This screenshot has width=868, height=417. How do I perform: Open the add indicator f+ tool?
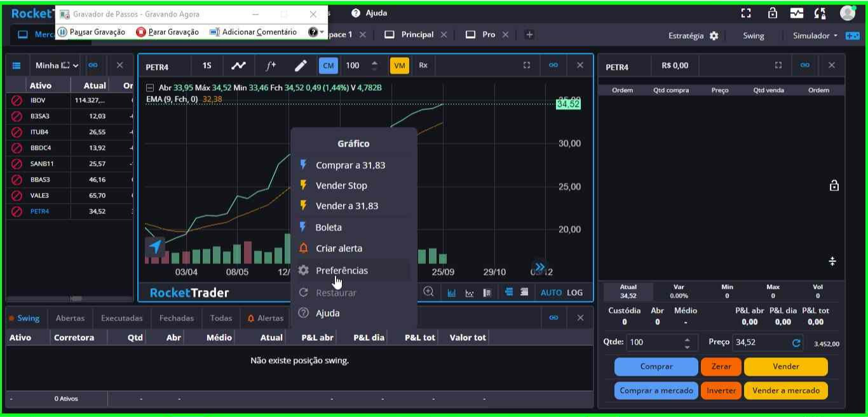click(271, 65)
